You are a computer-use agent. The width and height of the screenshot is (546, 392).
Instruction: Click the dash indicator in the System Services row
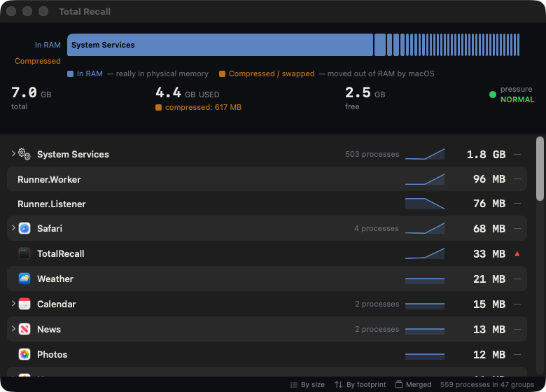(517, 154)
